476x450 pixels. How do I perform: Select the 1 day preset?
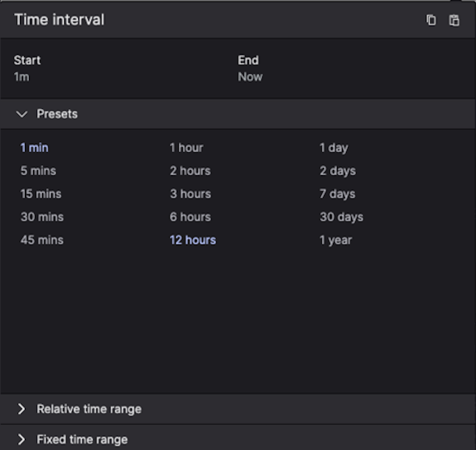point(334,148)
